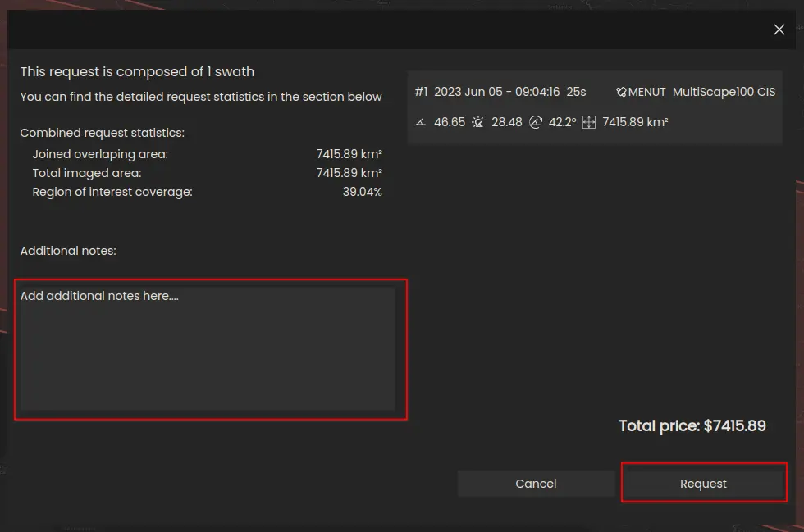Click the 39.04% region coverage value
804x532 pixels.
click(x=362, y=192)
